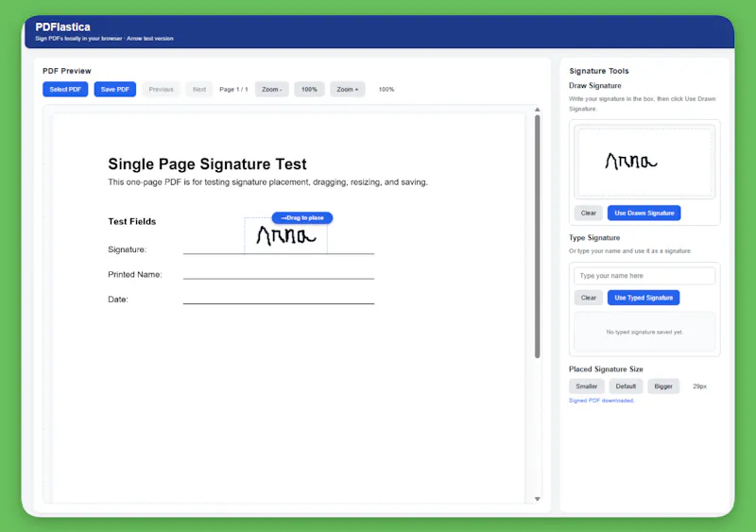Click the Date label in the PDF

click(x=118, y=300)
